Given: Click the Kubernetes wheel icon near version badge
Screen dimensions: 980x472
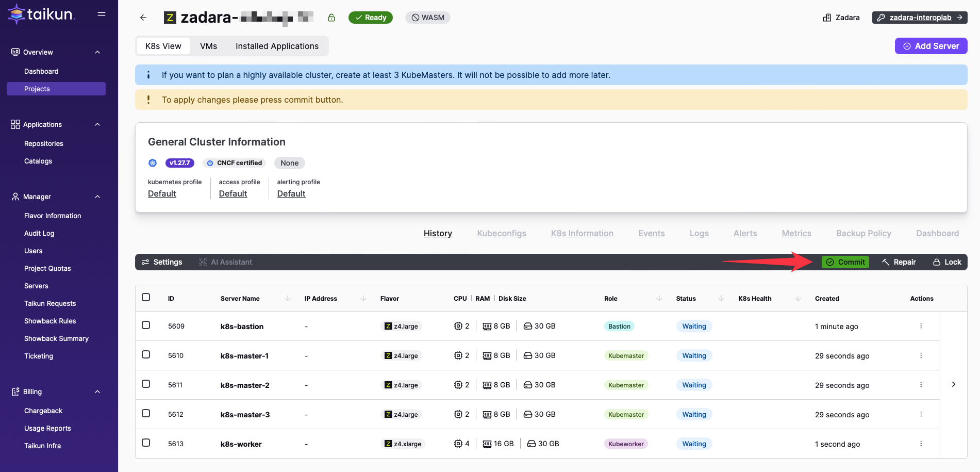Looking at the screenshot, I should (153, 163).
